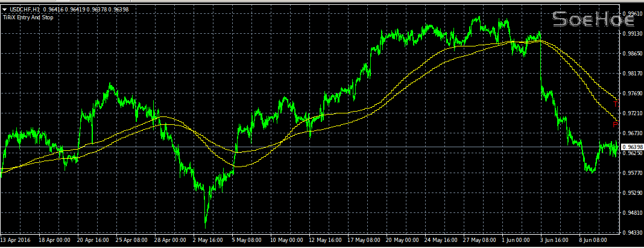The height and width of the screenshot is (248, 644).
Task: Click the 0.97210 price scale label
Action: click(x=631, y=113)
